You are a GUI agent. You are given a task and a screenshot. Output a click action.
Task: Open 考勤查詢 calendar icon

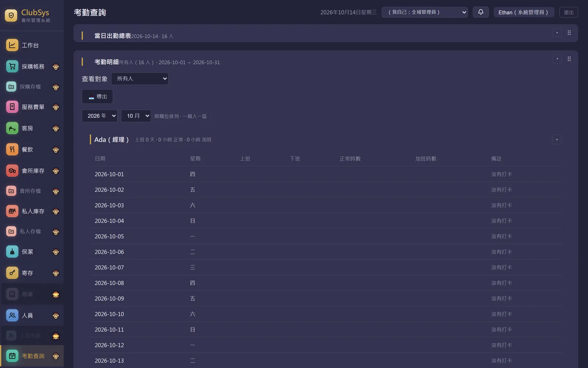point(12,356)
